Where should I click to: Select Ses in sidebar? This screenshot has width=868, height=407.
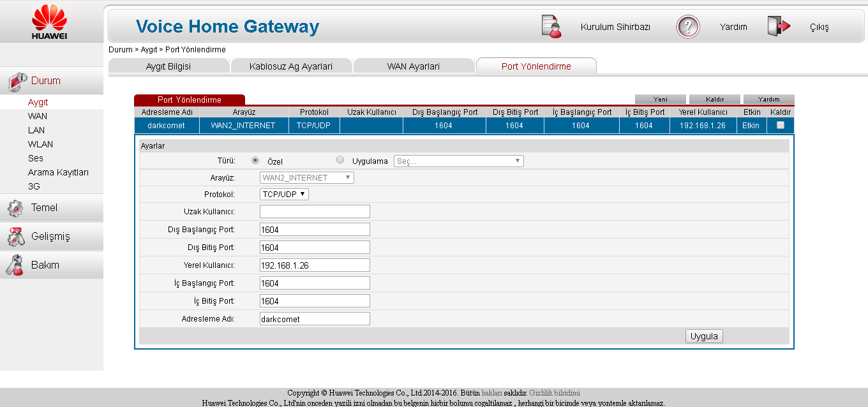36,158
